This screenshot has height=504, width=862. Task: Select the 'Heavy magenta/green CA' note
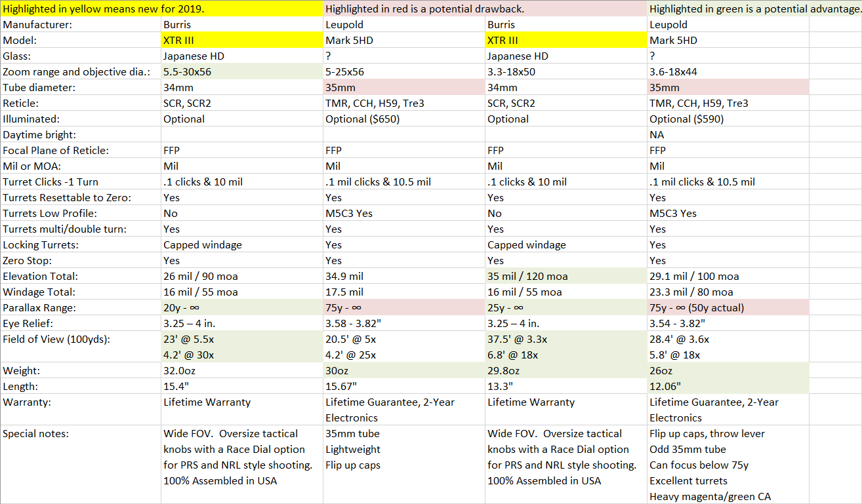click(710, 496)
